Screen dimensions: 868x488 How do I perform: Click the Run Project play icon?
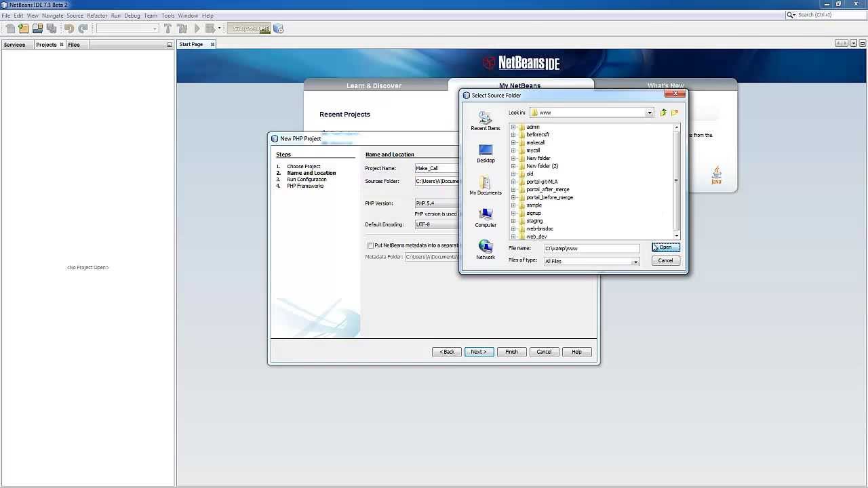197,28
